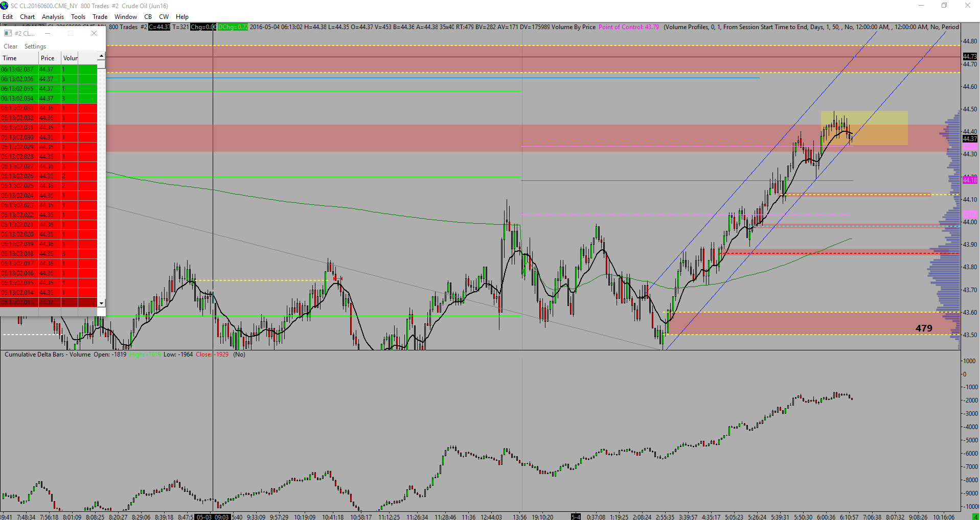Open the Chart menu
This screenshot has height=520, width=980.
click(28, 17)
